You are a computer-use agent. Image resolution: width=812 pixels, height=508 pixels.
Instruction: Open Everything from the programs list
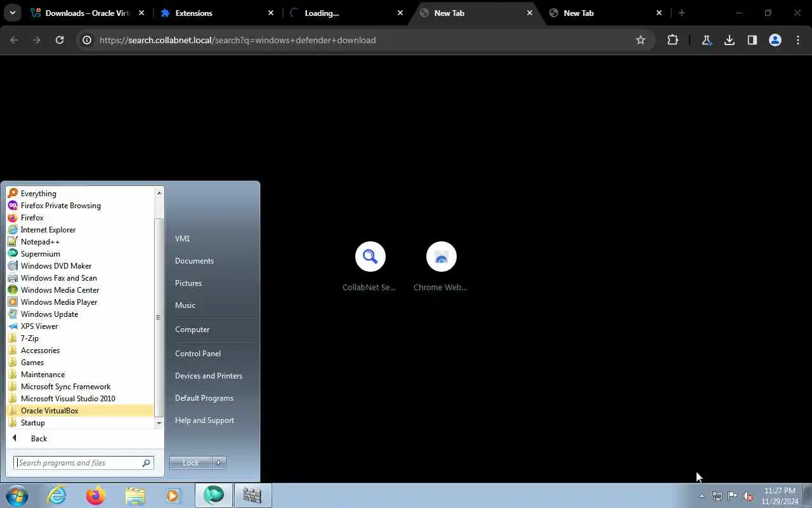(80, 194)
